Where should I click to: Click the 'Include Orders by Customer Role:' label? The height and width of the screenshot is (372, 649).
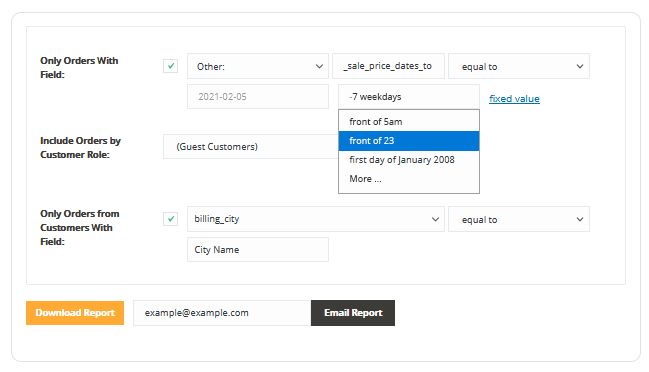point(80,147)
